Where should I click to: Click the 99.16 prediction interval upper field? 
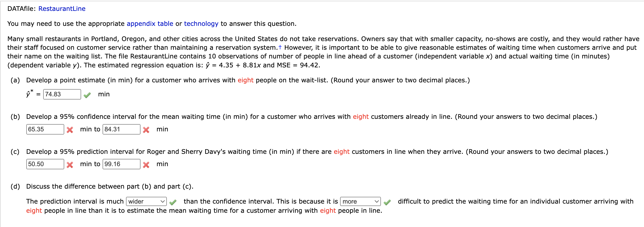tap(121, 164)
